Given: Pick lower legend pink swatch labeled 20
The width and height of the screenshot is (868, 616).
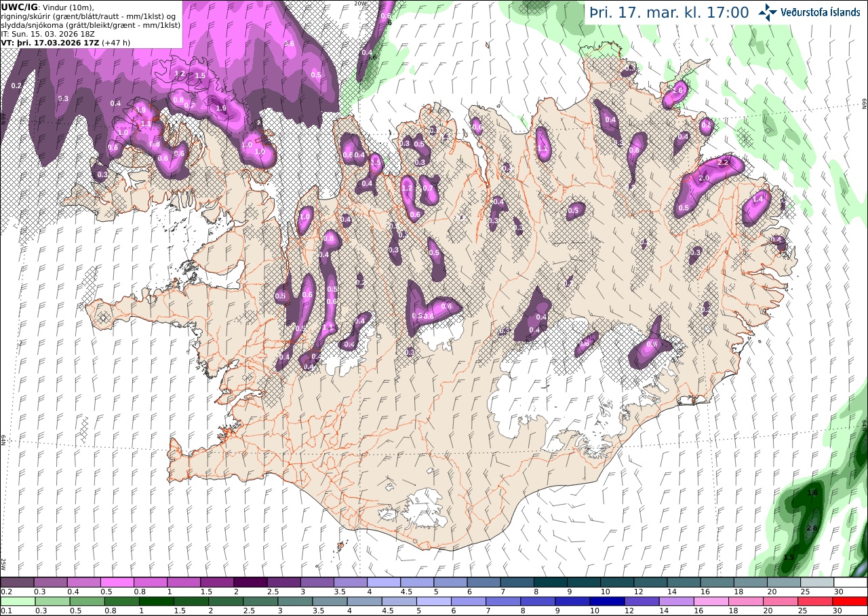Looking at the screenshot, I should click(781, 601).
